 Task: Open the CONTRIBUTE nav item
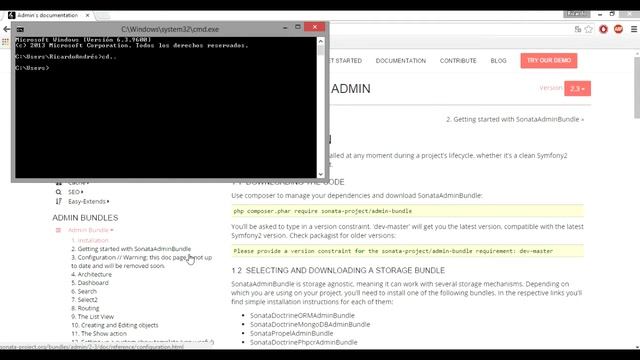point(458,60)
